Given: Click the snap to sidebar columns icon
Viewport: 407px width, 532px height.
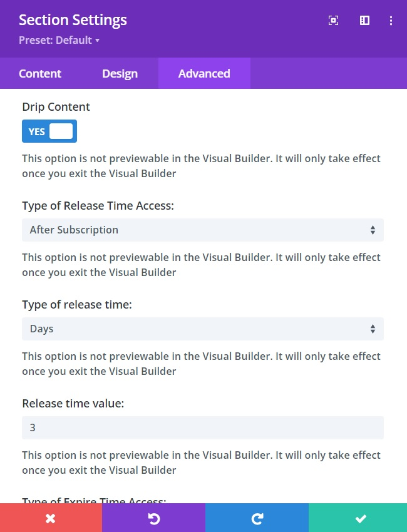Looking at the screenshot, I should (x=364, y=21).
